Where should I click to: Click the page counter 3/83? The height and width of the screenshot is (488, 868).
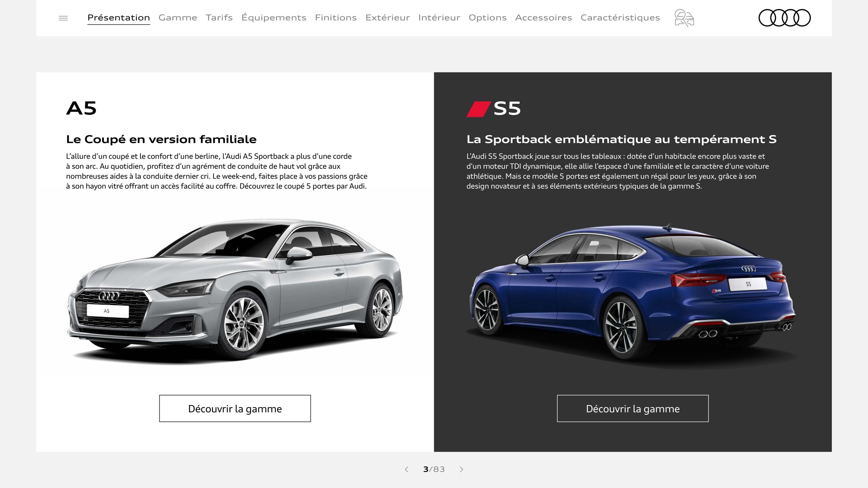[434, 469]
